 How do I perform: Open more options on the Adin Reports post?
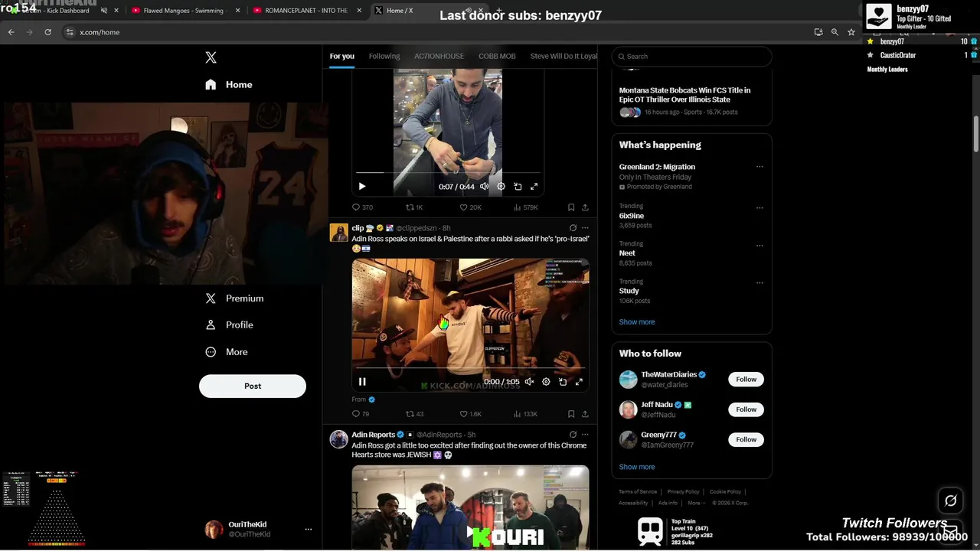tap(585, 435)
